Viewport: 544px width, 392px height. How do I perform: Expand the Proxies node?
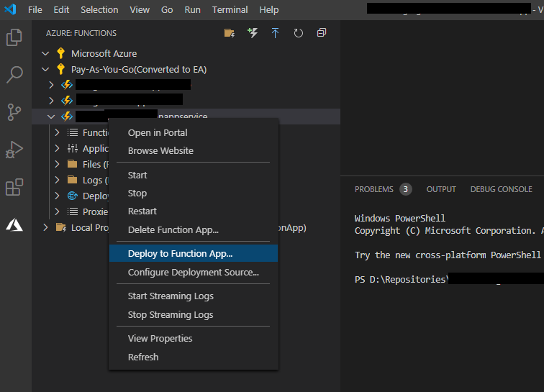(x=58, y=211)
